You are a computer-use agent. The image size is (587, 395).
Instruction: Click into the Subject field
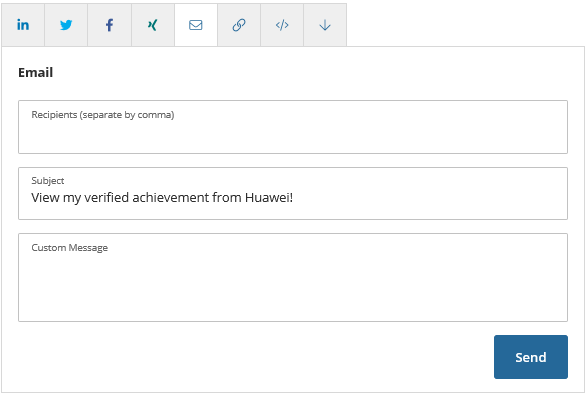pos(293,194)
